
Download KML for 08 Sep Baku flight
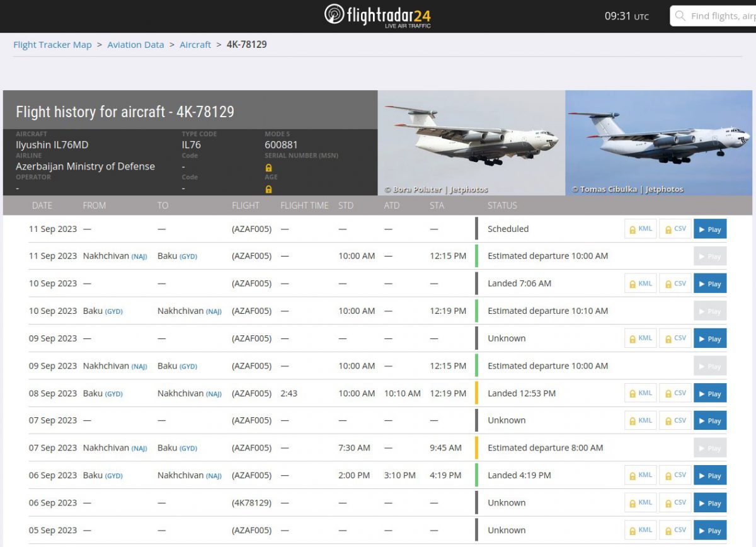tap(640, 393)
